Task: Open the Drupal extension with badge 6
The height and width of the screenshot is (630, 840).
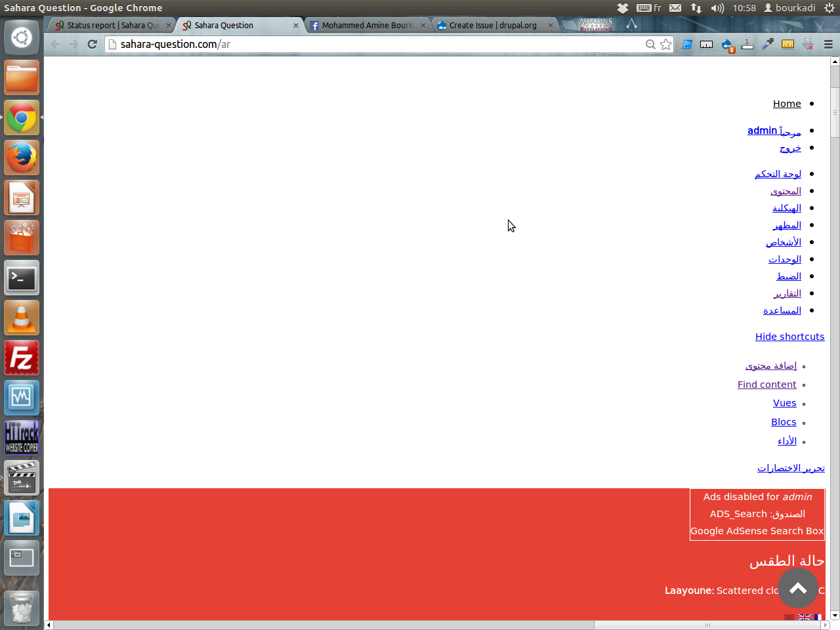Action: click(x=727, y=45)
